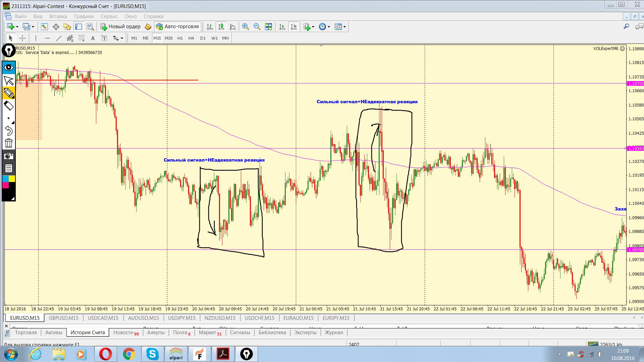The image size is (644, 362).
Task: Select the highlighter marker tool in sidebar
Action: pyautogui.click(x=9, y=93)
